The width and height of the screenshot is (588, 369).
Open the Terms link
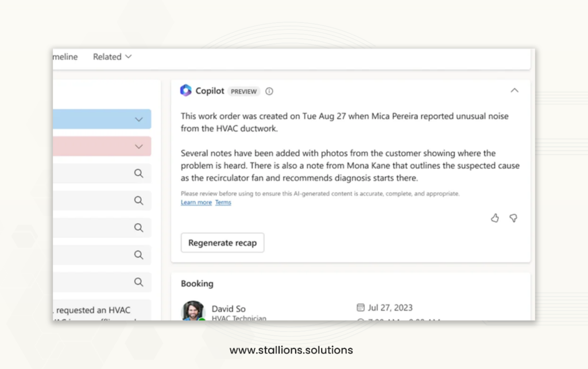pos(223,202)
